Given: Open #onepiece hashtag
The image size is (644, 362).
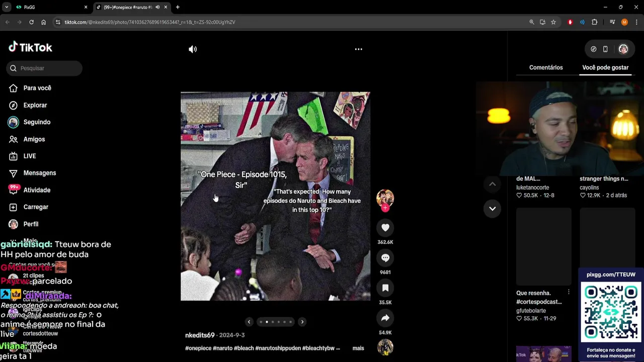Looking at the screenshot, I should point(198,348).
